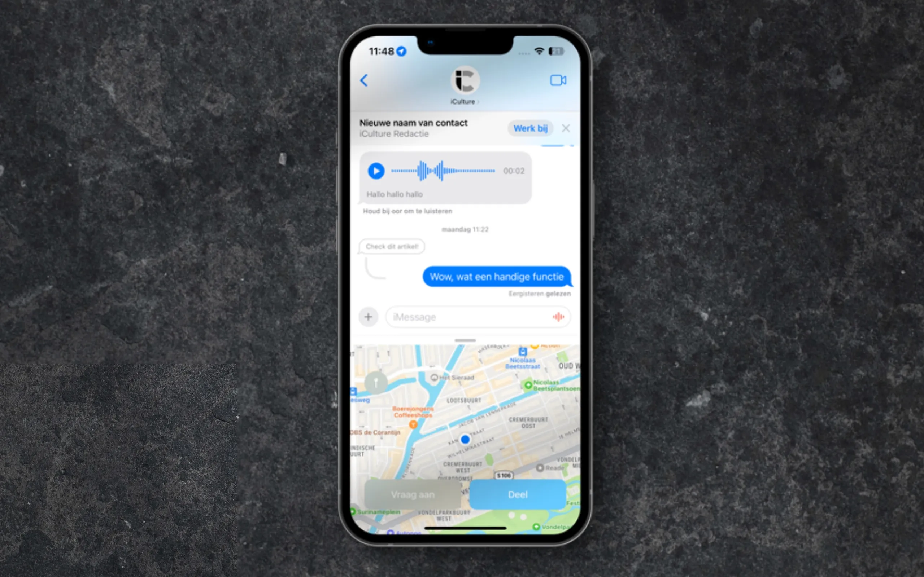This screenshot has width=924, height=577.
Task: Tap the plus icon in message bar
Action: point(368,316)
